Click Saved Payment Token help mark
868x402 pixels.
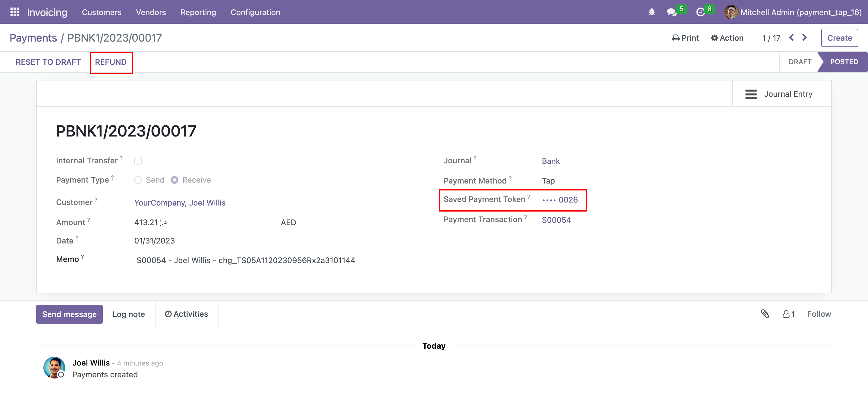point(529,196)
